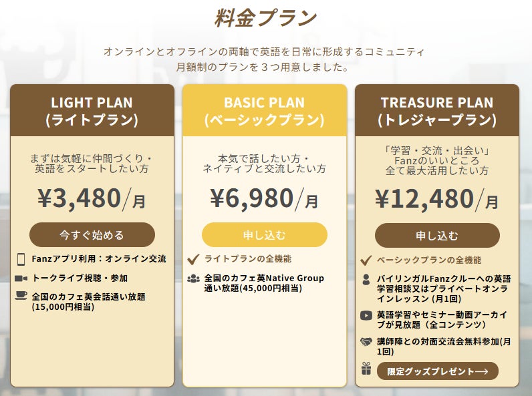Click the ¥12,480/月 price text
532x396 pixels.
[x=437, y=198]
